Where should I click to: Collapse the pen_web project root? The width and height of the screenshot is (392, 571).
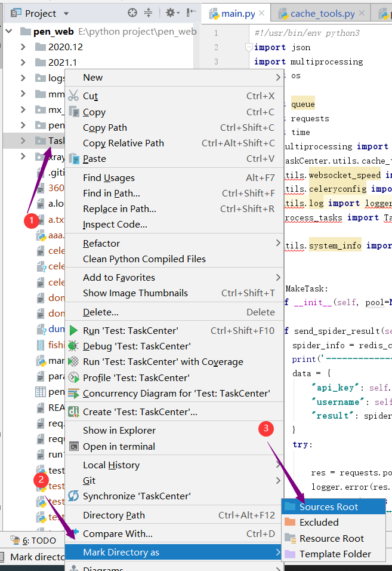(8, 31)
